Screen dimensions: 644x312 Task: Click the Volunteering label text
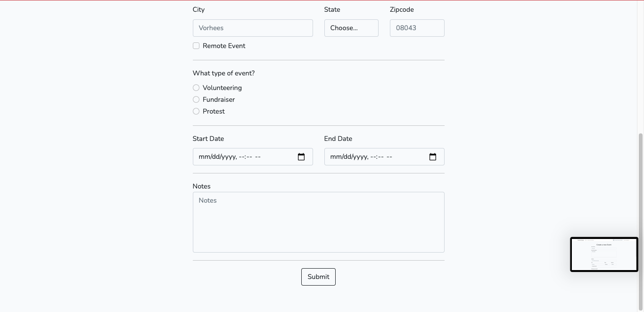pyautogui.click(x=222, y=88)
